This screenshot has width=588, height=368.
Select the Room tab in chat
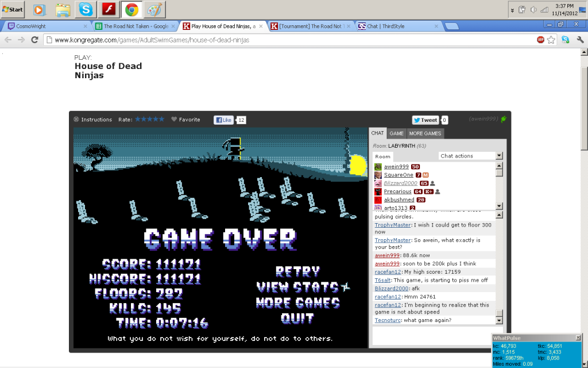pyautogui.click(x=382, y=156)
